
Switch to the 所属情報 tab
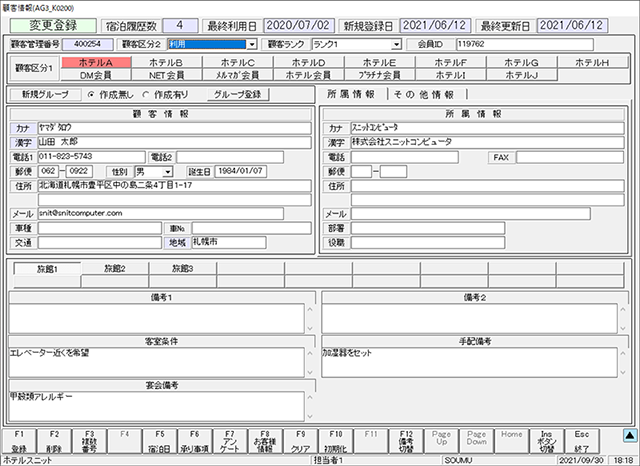pyautogui.click(x=351, y=94)
